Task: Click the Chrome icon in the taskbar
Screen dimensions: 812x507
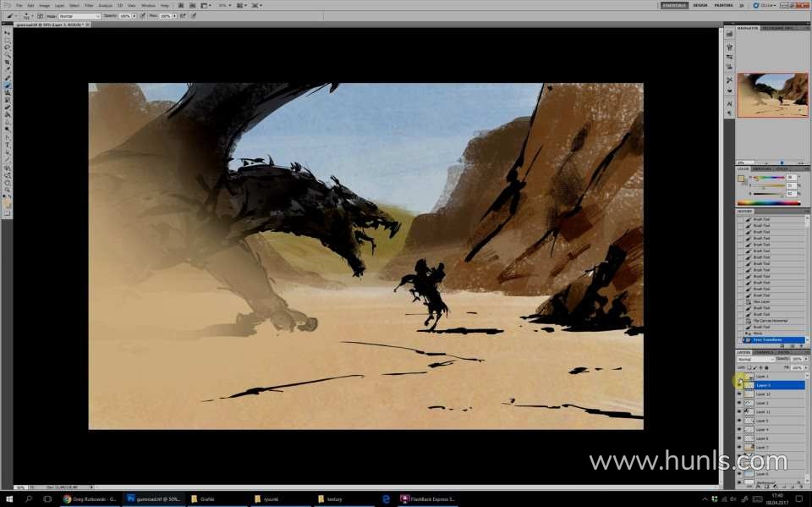Action: tap(68, 499)
